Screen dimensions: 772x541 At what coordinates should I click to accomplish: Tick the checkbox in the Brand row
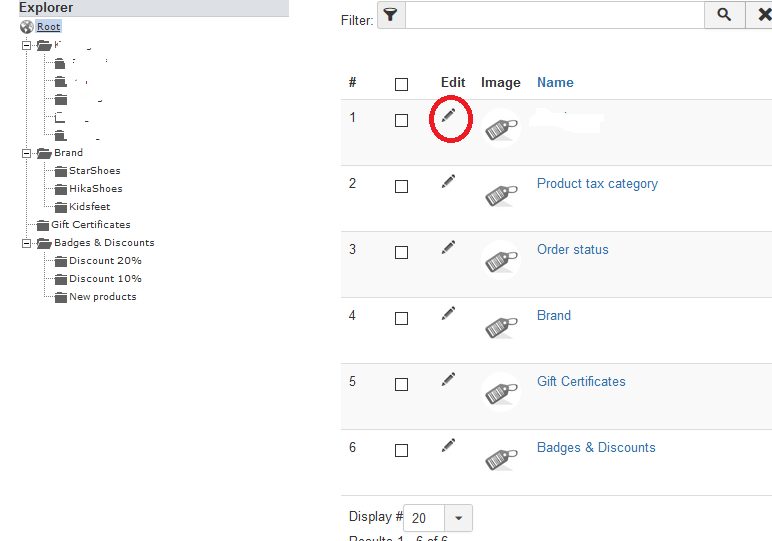click(401, 319)
